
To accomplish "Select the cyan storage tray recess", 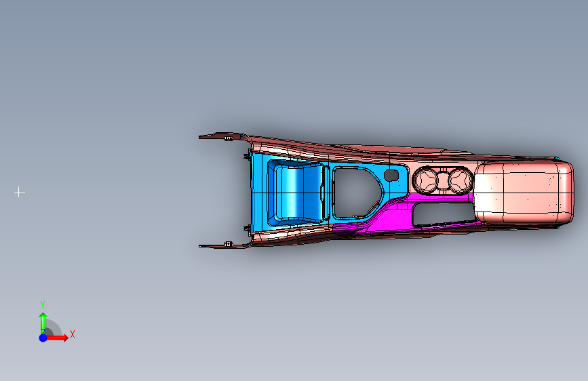I will pyautogui.click(x=297, y=193).
